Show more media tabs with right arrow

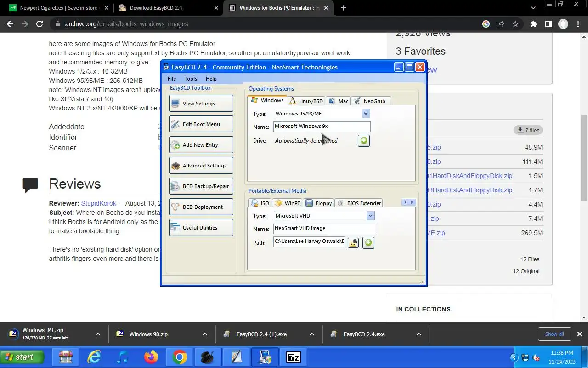[412, 202]
